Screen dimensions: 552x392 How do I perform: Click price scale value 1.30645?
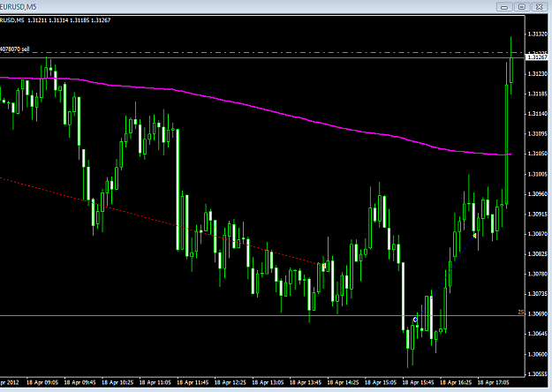[538, 334]
